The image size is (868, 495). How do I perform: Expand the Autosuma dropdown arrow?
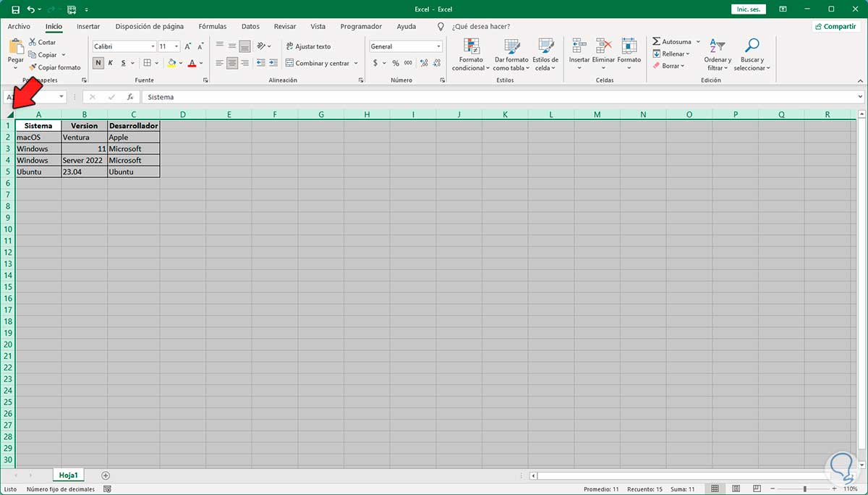(698, 42)
